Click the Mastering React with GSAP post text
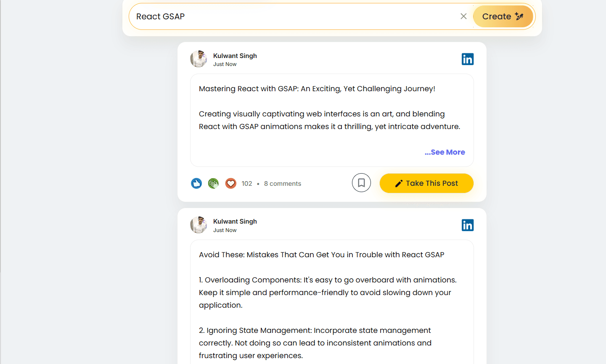This screenshot has height=364, width=606. [x=317, y=89]
